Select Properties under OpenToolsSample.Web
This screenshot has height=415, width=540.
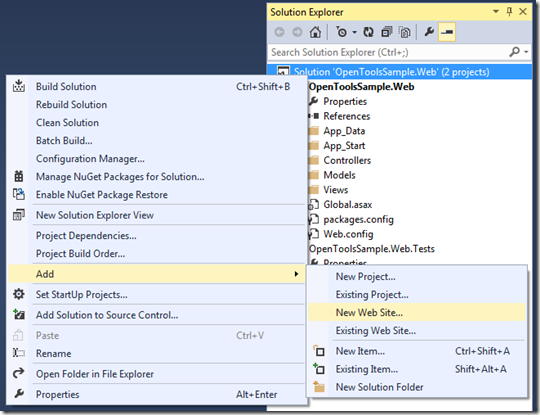tap(345, 101)
